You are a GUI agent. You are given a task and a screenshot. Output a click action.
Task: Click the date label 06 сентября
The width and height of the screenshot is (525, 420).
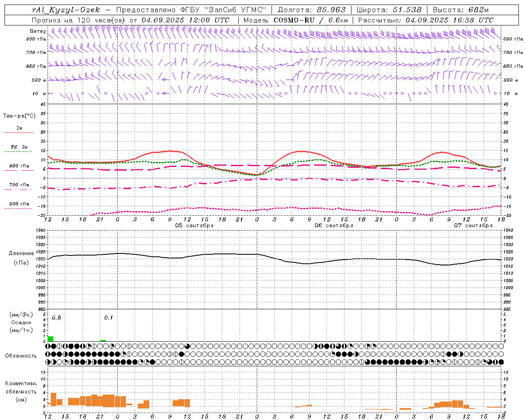coord(334,226)
